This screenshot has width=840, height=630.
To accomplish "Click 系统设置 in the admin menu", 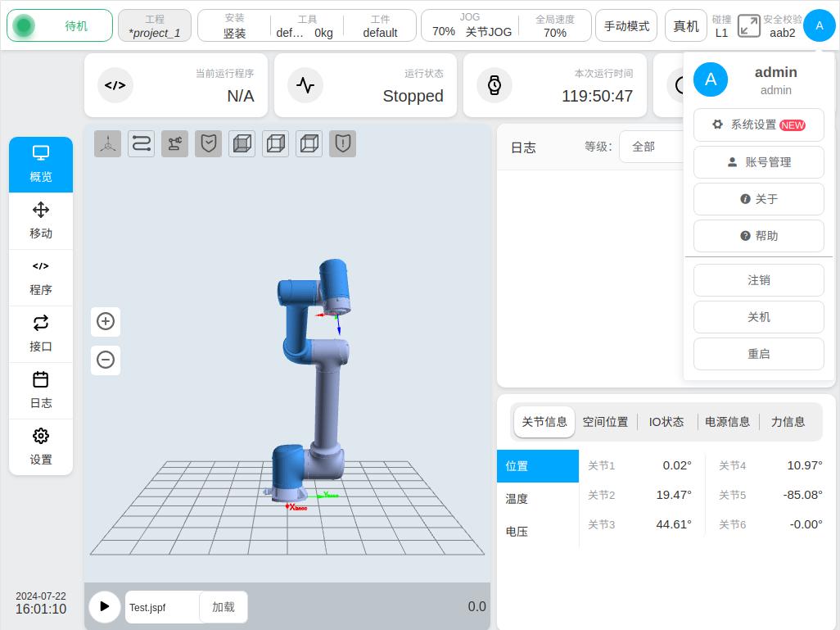I will coord(758,125).
